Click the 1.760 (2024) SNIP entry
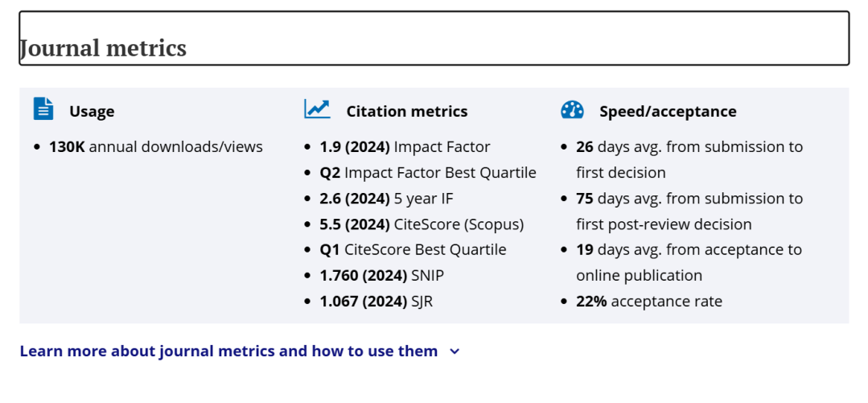Viewport: 868px width, 403px height. tap(381, 276)
